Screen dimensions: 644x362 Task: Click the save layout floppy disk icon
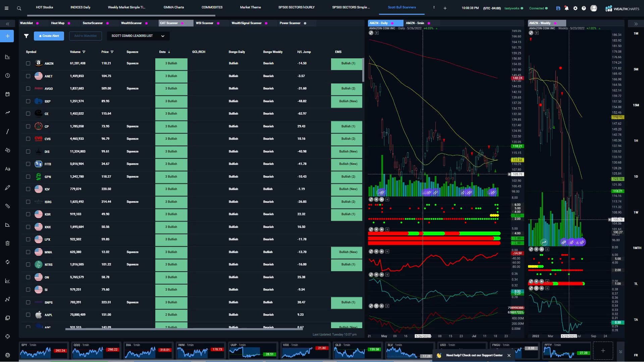[558, 8]
